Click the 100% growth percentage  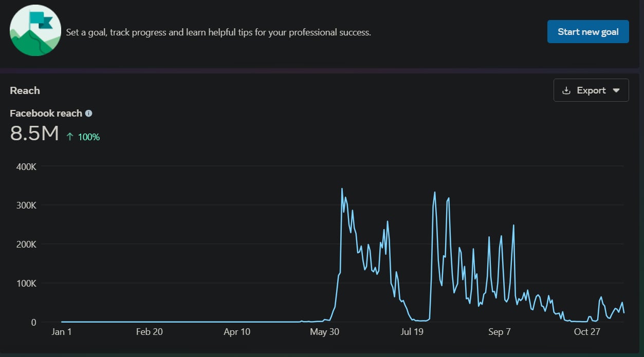pos(89,137)
